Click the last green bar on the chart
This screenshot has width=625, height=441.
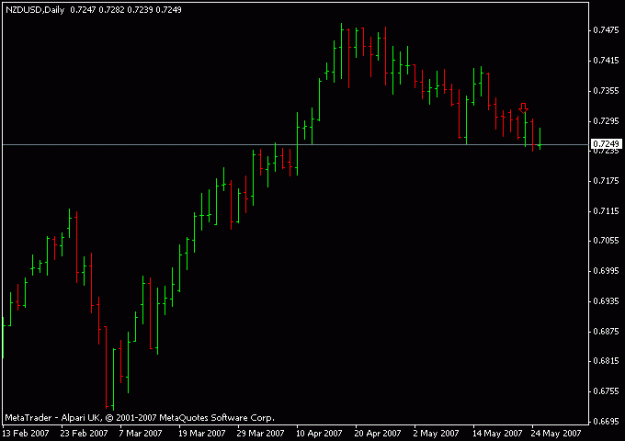(540, 138)
